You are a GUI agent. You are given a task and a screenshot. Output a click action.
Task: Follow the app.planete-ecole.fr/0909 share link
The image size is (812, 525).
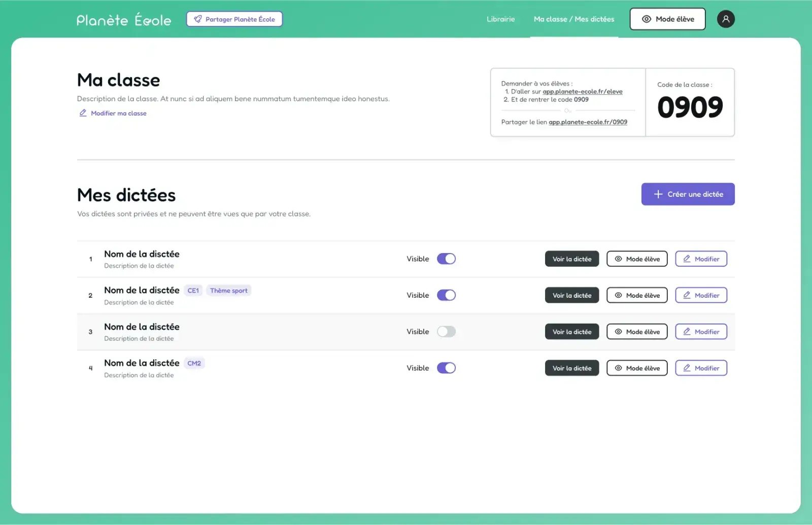click(588, 122)
